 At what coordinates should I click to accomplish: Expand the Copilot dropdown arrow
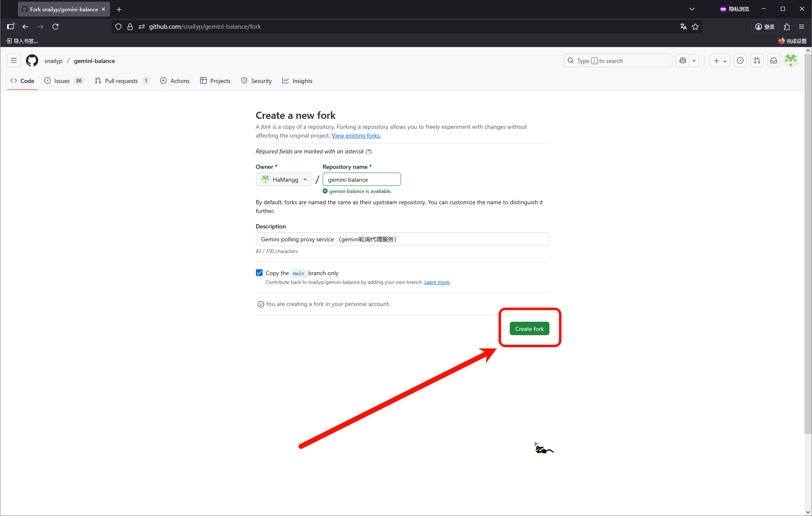[x=694, y=60]
